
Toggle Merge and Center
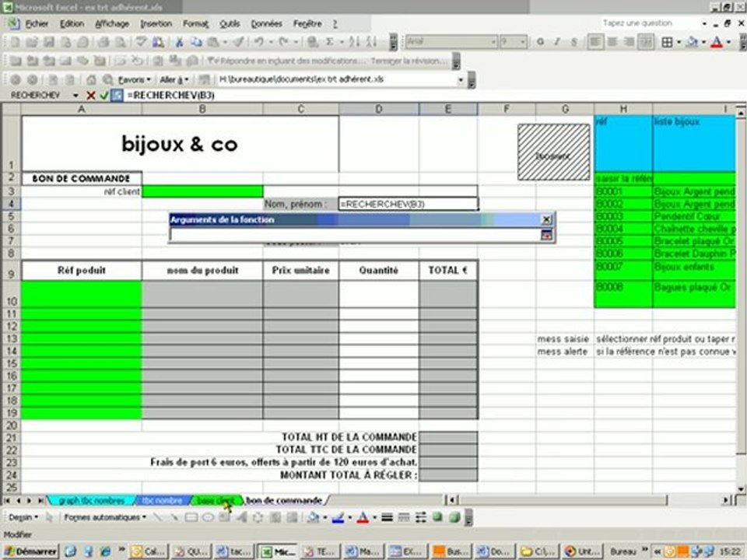pos(646,42)
